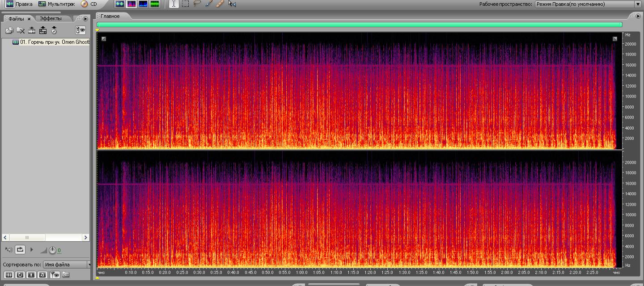Screen dimensions: 644x286
Task: Select the blue spectral pan display icon
Action: click(x=143, y=4)
